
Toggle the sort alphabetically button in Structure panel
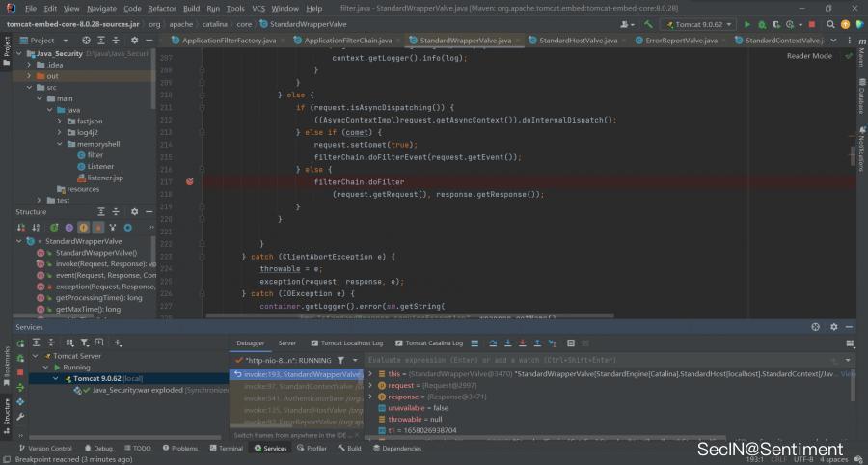[x=38, y=227]
